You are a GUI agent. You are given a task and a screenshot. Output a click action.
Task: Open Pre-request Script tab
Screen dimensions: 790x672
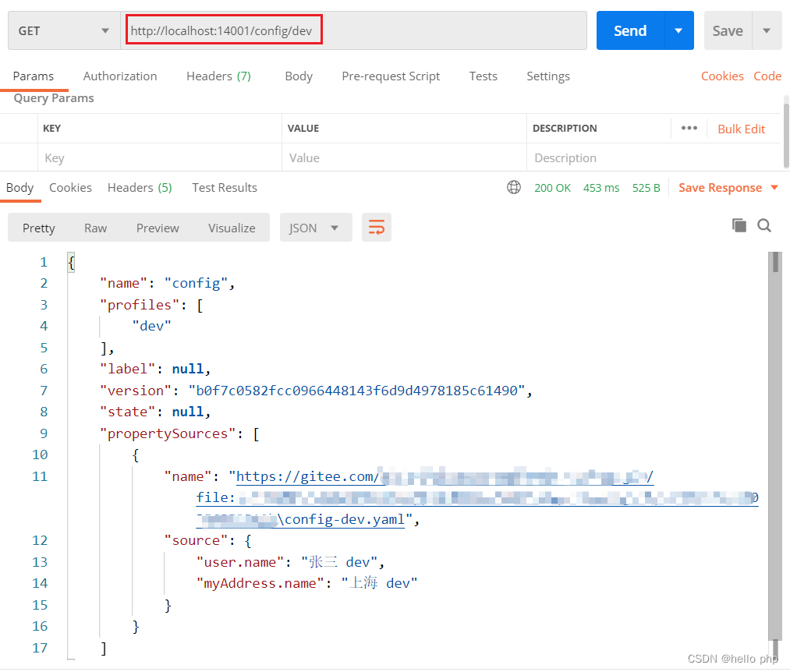391,76
